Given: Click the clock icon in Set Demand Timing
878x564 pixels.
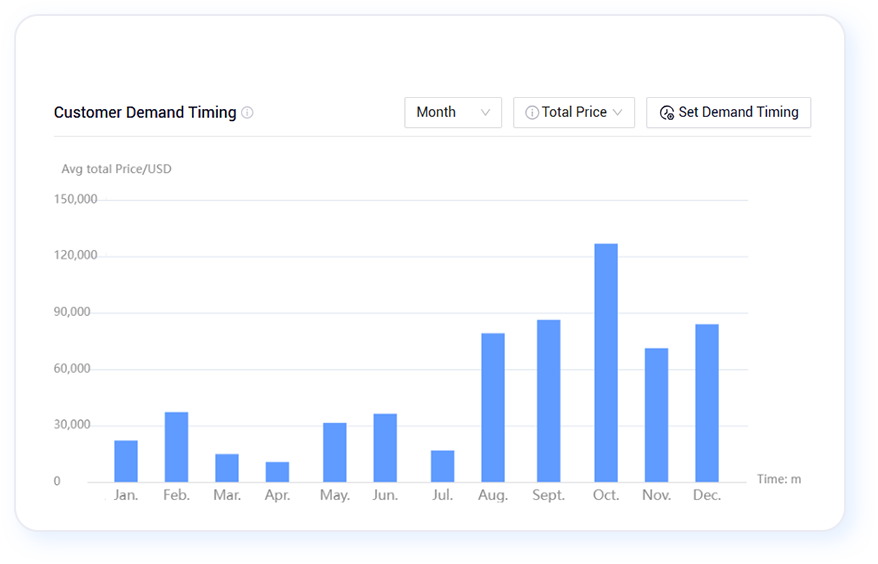Looking at the screenshot, I should click(x=666, y=113).
